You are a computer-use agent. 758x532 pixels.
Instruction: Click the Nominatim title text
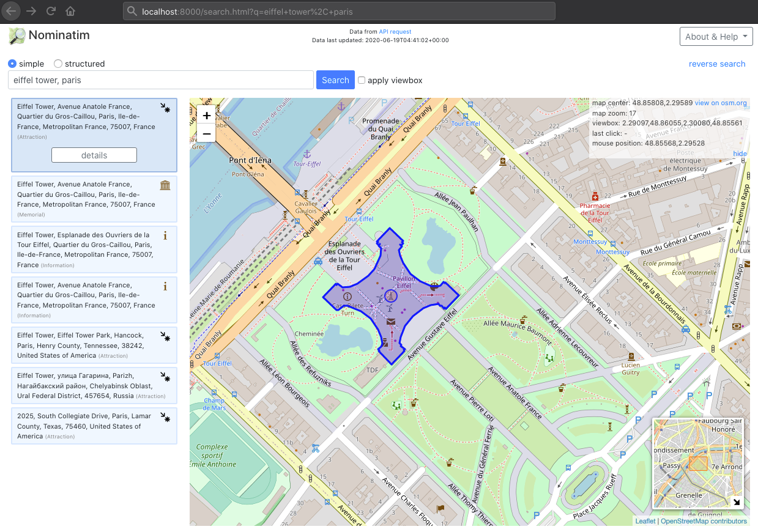click(x=59, y=35)
